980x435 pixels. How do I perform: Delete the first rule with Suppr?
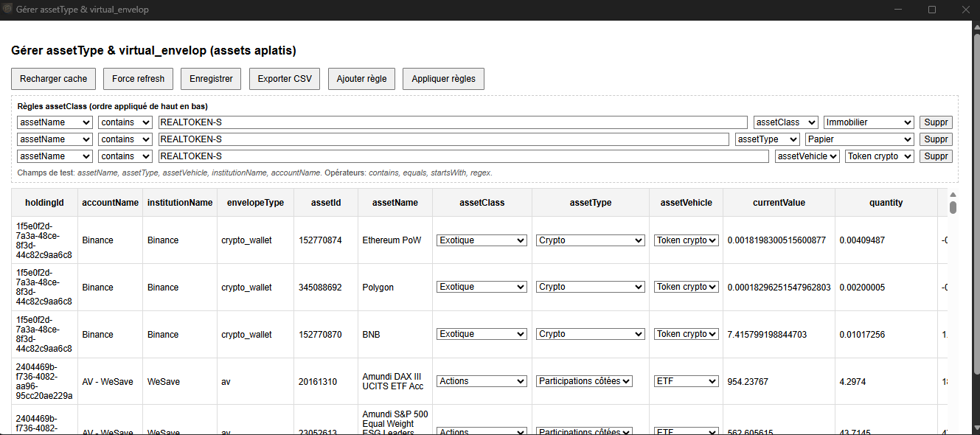click(935, 122)
